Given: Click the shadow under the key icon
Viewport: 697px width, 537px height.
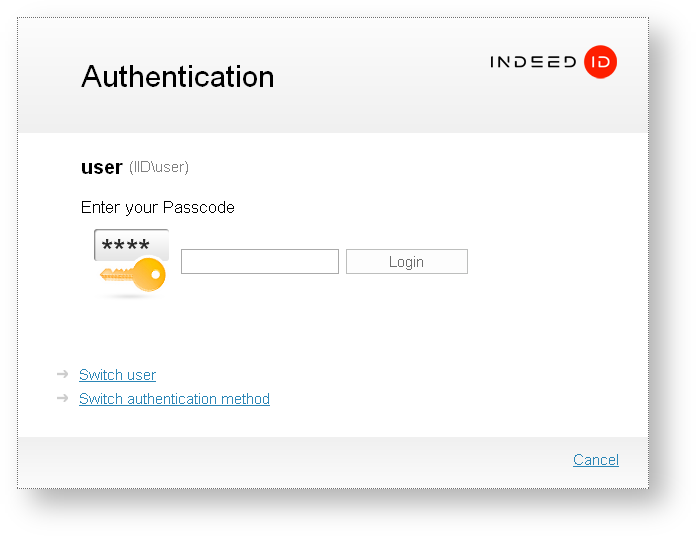Looking at the screenshot, I should [127, 297].
